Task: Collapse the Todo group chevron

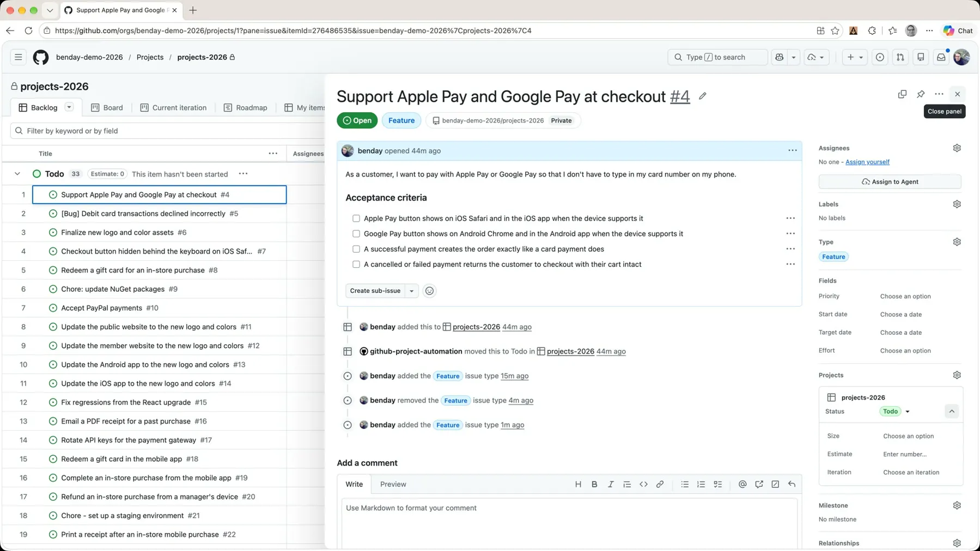Action: pyautogui.click(x=17, y=174)
